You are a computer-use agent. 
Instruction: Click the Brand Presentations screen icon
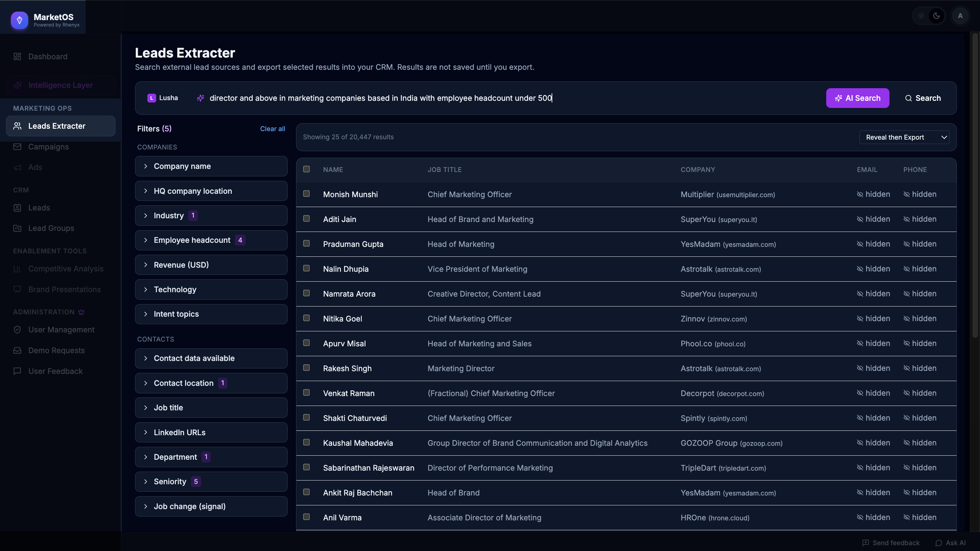(17, 289)
